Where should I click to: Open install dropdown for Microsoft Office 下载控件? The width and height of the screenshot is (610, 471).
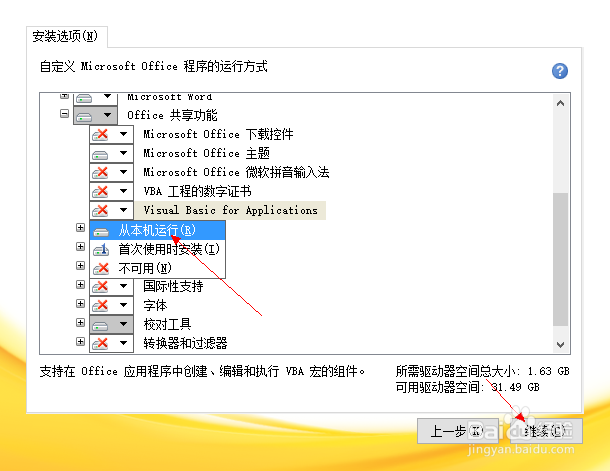123,134
